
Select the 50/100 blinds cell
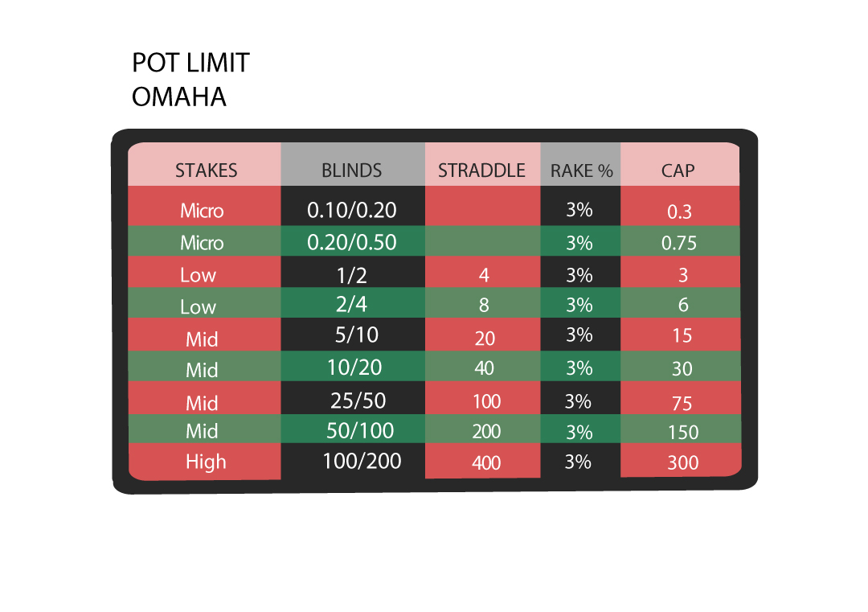pos(360,430)
